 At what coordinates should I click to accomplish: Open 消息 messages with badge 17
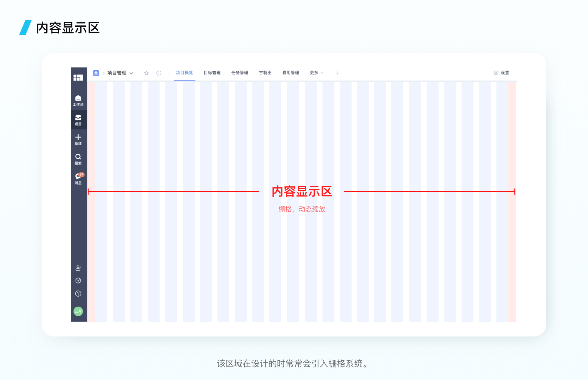78,179
